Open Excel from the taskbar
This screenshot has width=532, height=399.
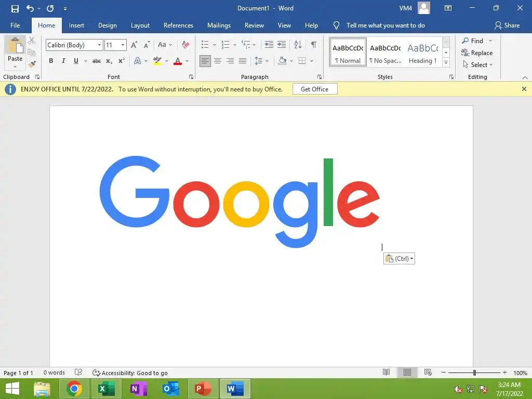(106, 389)
